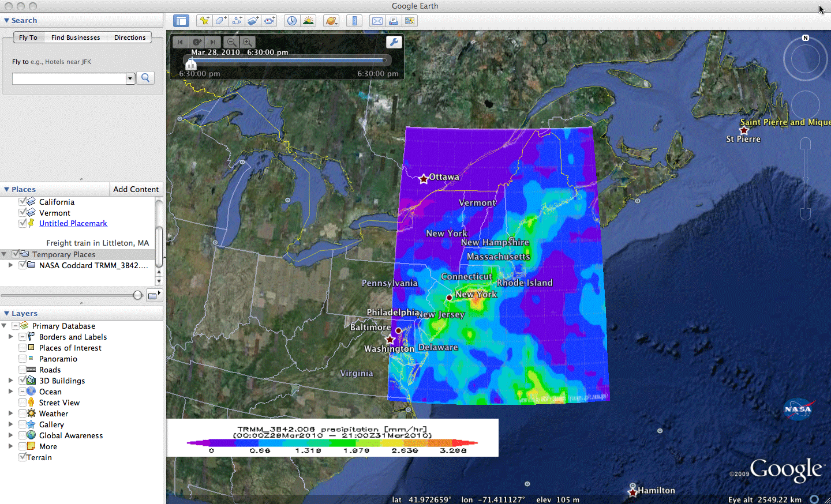Open the planet switcher dropdown
This screenshot has height=504, width=831.
tap(331, 20)
